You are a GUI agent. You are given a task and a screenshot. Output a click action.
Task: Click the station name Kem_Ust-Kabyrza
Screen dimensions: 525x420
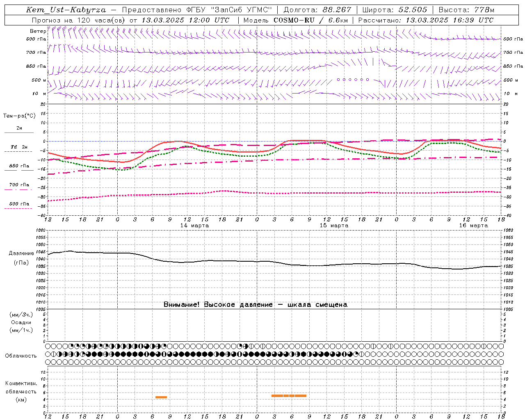click(66, 10)
